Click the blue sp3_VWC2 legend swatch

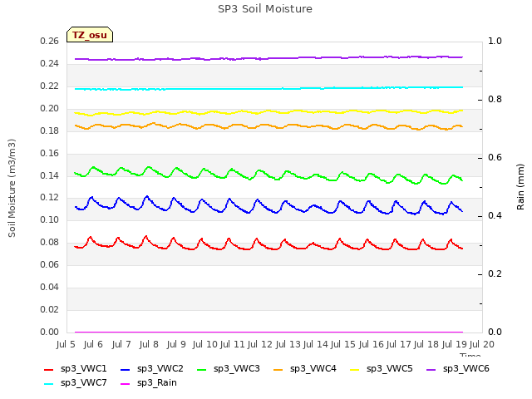(126, 369)
